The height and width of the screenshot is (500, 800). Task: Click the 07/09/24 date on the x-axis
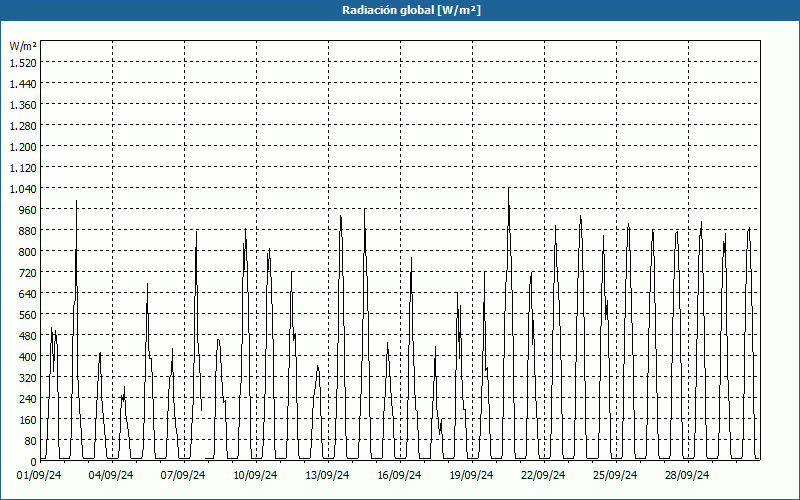tap(183, 475)
